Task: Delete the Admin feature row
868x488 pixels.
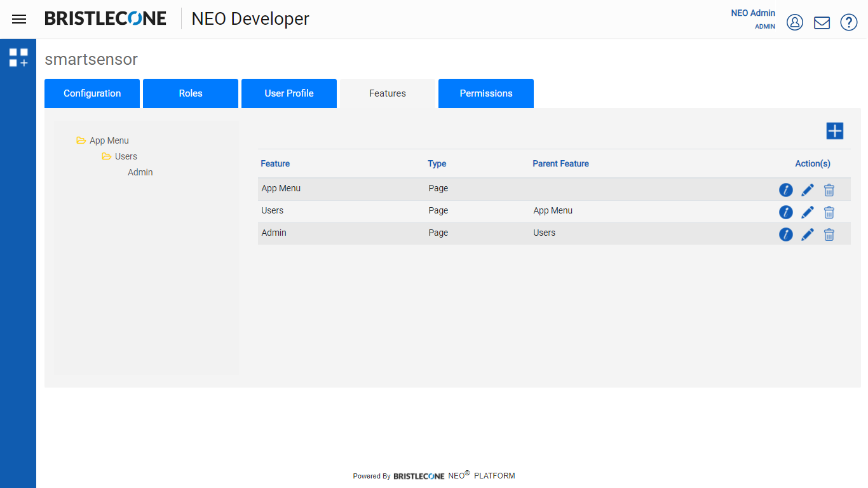Action: pyautogui.click(x=829, y=234)
